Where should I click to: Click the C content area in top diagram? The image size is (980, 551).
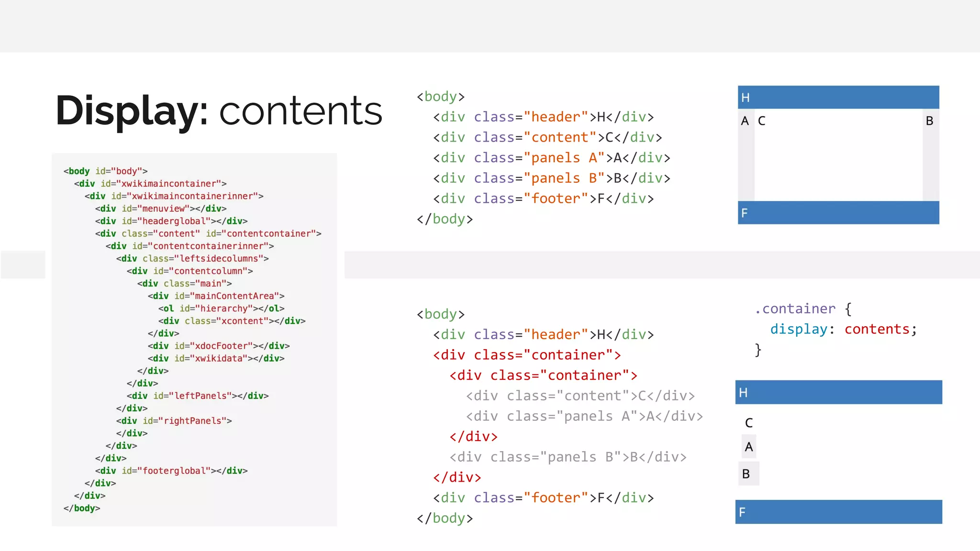[838, 155]
